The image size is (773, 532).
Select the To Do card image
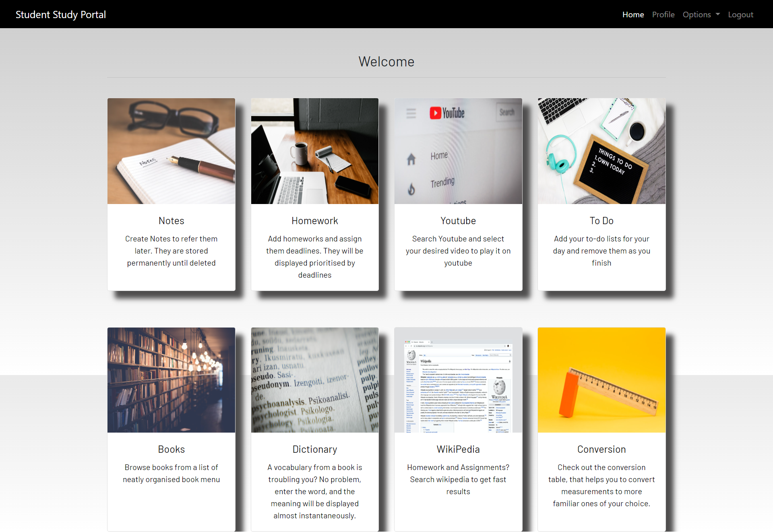[x=601, y=151]
